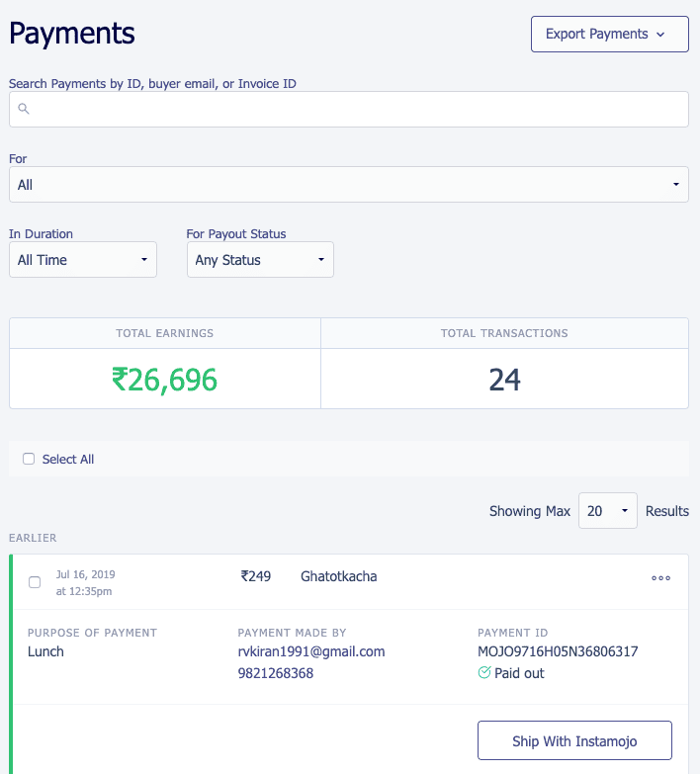Click the Export Payments button

point(610,34)
